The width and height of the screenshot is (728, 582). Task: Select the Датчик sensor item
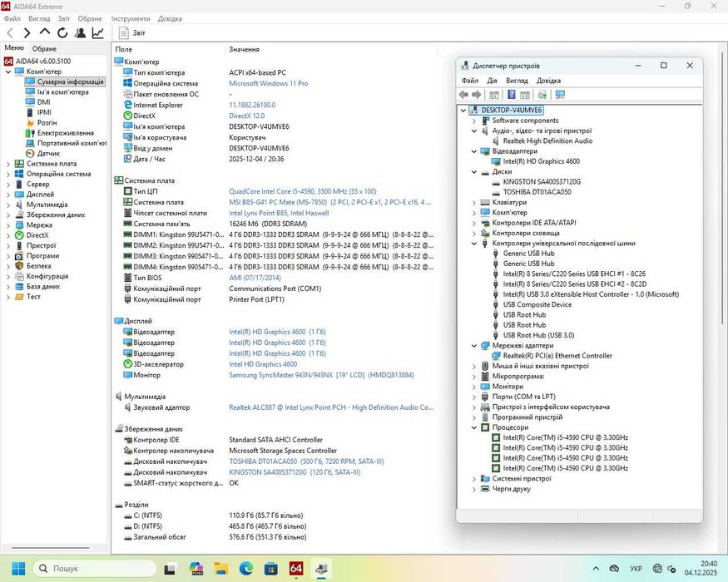point(48,153)
